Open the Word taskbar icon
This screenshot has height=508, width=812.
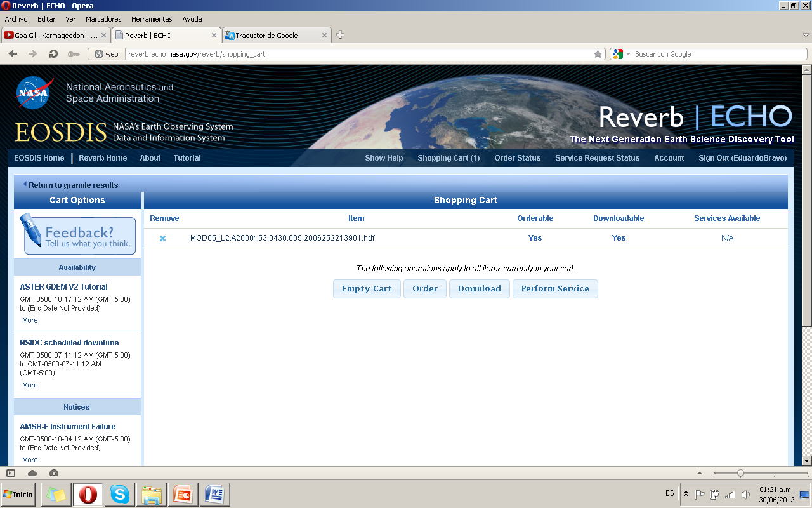coord(215,494)
